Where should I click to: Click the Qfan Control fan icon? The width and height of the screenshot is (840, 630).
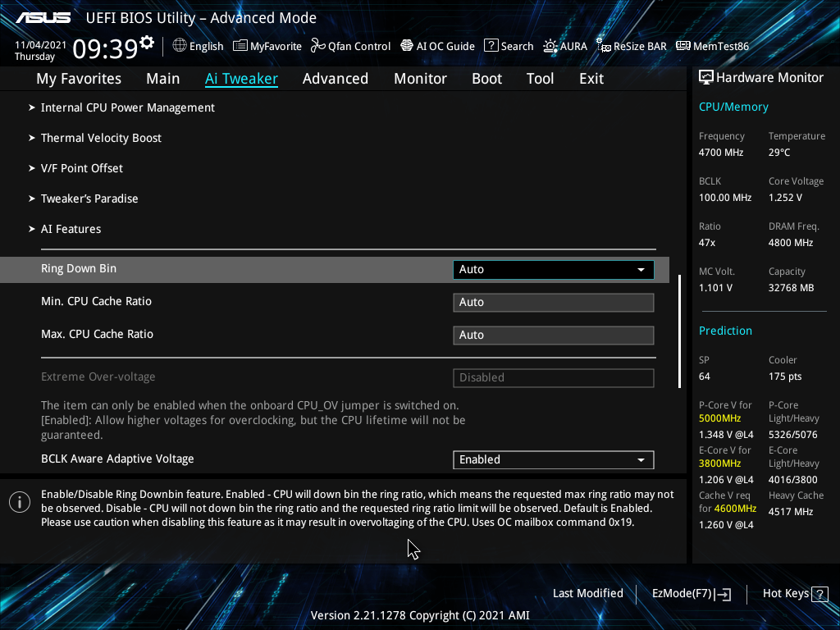tap(318, 46)
